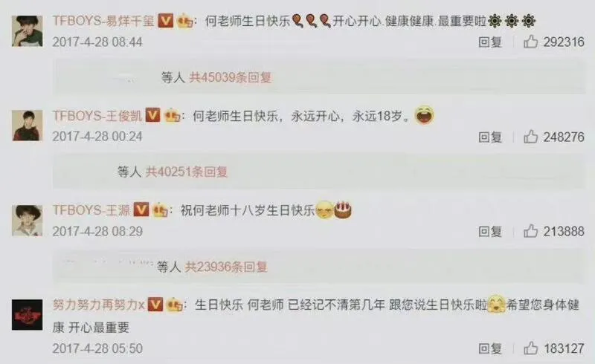This screenshot has width=595, height=364.
Task: Click 回复 on 王源's comment
Action: pos(490,231)
